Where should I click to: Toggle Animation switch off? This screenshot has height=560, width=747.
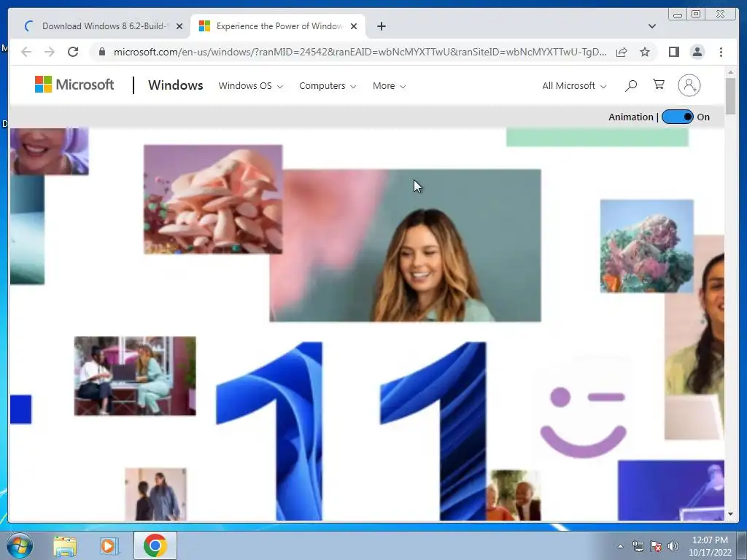678,117
